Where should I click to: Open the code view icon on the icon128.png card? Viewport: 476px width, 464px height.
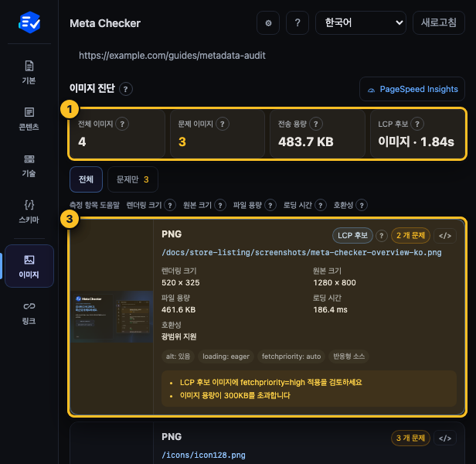pos(445,438)
